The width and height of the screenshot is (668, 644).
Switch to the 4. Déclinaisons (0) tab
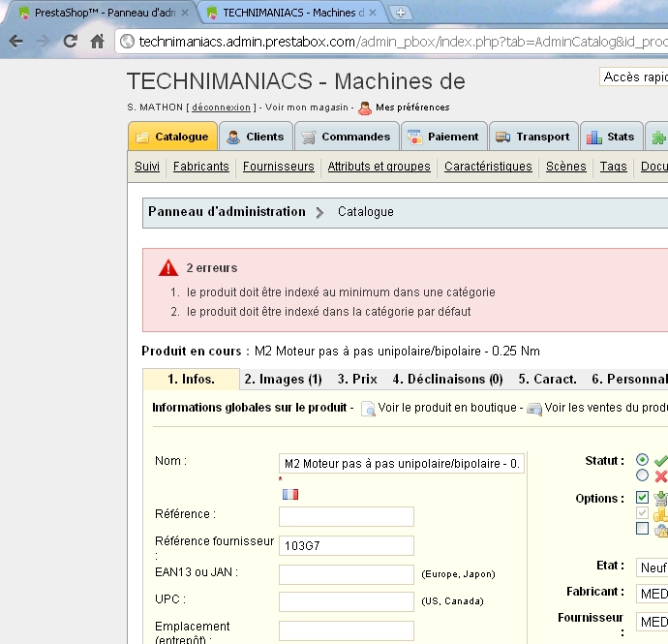coord(447,379)
